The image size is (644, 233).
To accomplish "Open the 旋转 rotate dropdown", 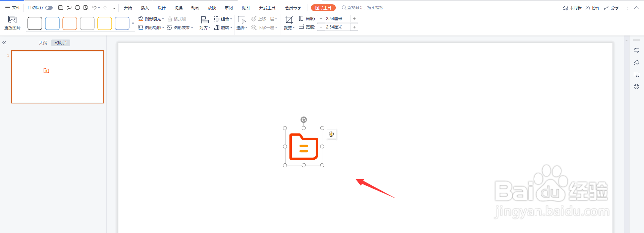I will click(223, 27).
